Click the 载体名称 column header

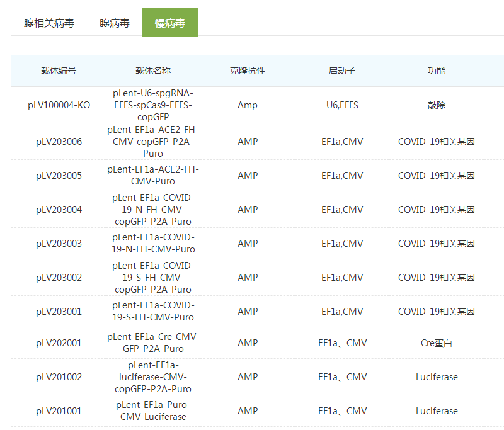pos(153,71)
